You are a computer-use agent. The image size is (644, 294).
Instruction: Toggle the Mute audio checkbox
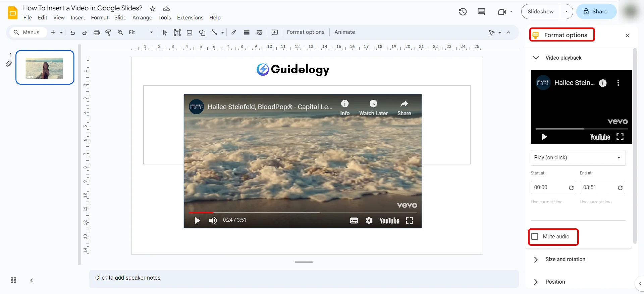tap(535, 236)
